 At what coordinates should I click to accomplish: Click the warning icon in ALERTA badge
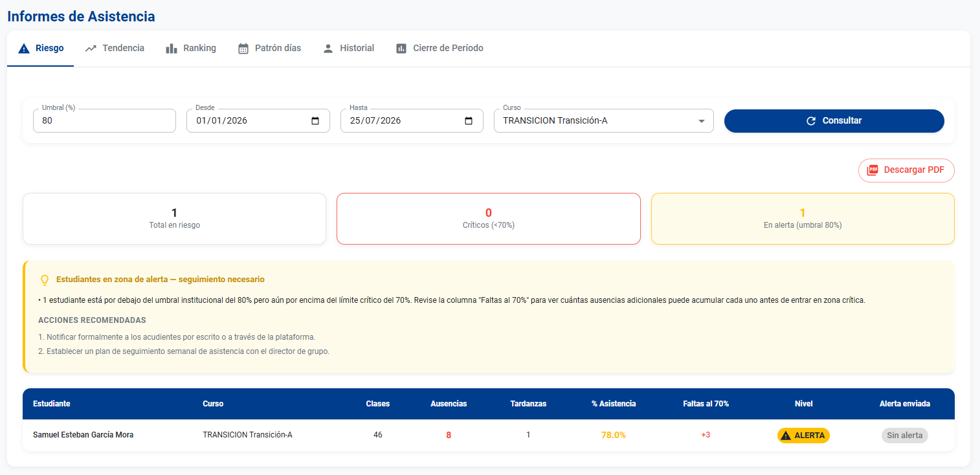786,436
